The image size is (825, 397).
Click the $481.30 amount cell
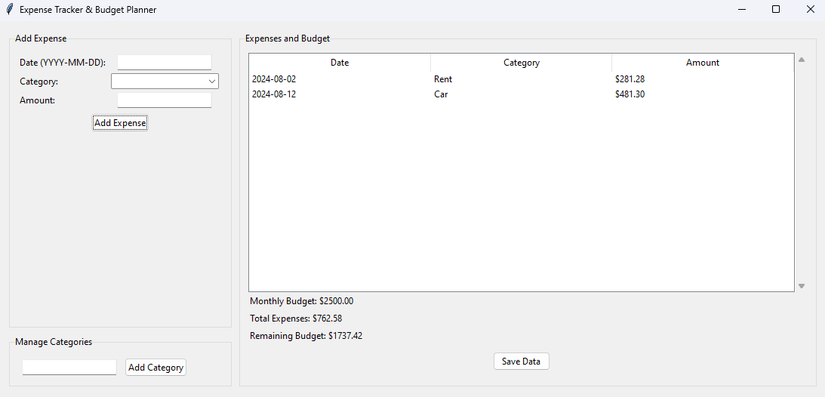pyautogui.click(x=630, y=95)
